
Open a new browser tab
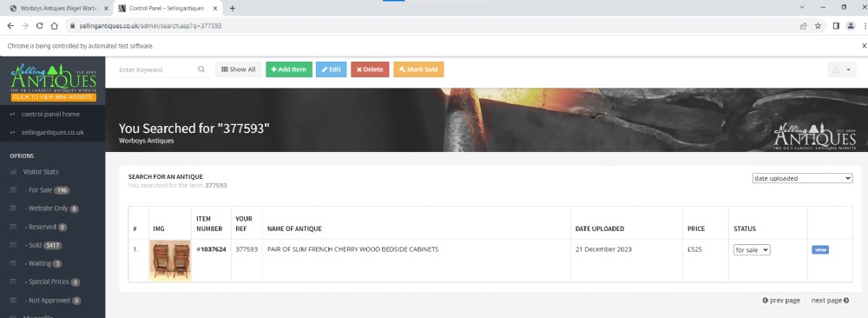(233, 9)
